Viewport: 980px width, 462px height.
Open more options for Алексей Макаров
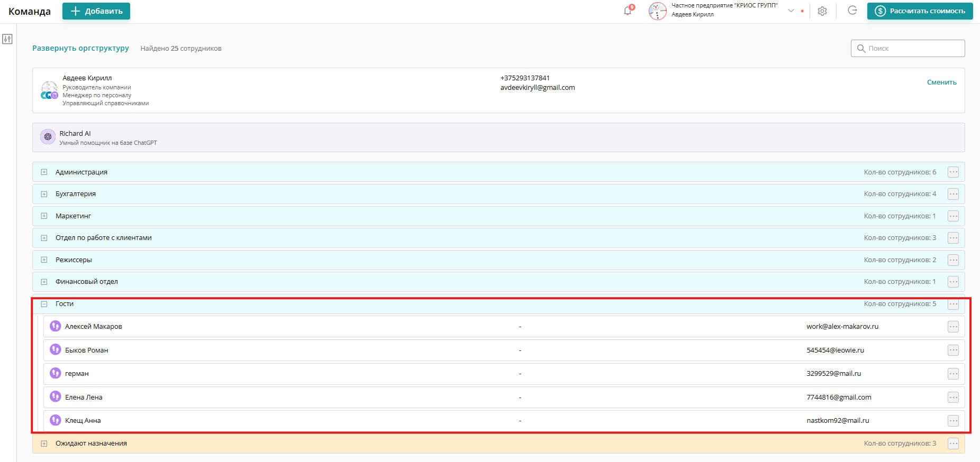pyautogui.click(x=954, y=327)
